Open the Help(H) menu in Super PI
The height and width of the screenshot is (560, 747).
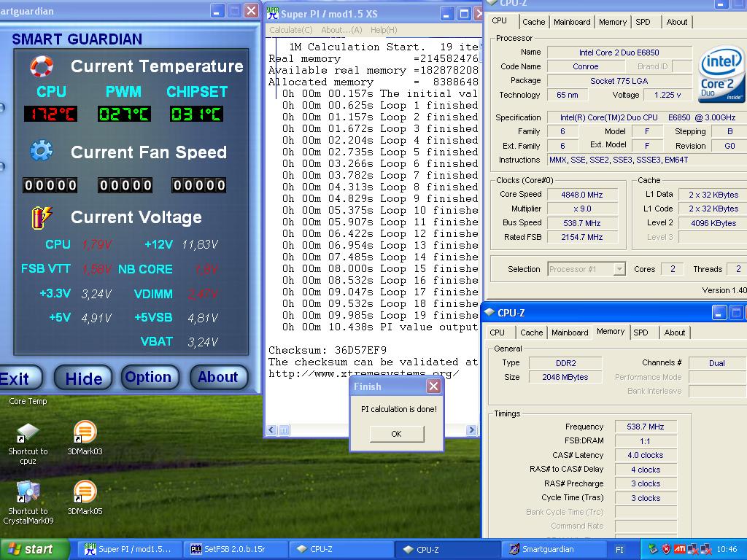tap(384, 30)
